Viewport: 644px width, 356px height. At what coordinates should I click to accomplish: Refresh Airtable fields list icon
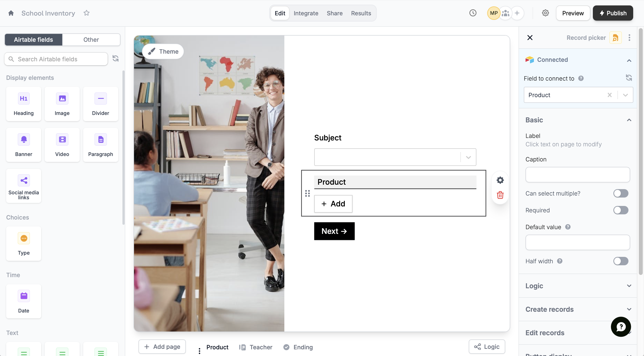tap(115, 59)
